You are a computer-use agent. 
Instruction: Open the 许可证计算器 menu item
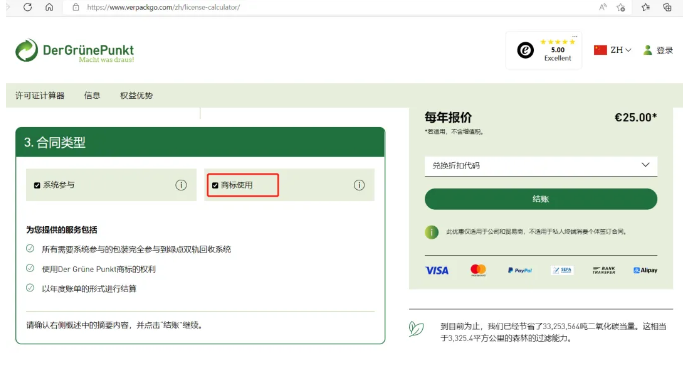pyautogui.click(x=40, y=95)
